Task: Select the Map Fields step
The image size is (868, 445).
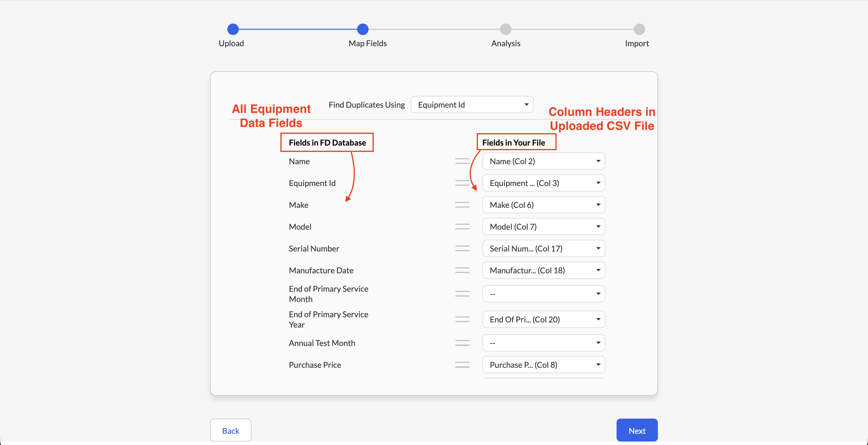Action: point(367,43)
